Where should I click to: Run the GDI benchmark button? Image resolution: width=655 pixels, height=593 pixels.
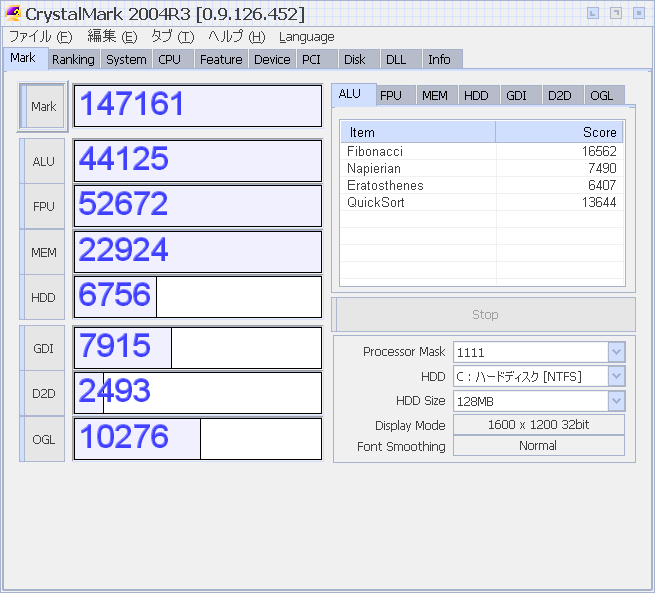coord(43,348)
